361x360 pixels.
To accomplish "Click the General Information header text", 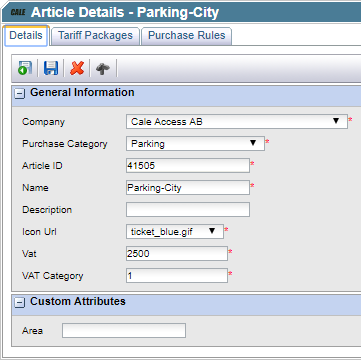I will coord(82,92).
